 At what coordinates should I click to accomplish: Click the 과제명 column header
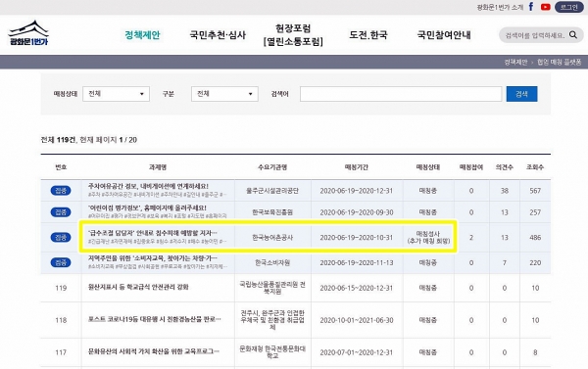pos(158,167)
